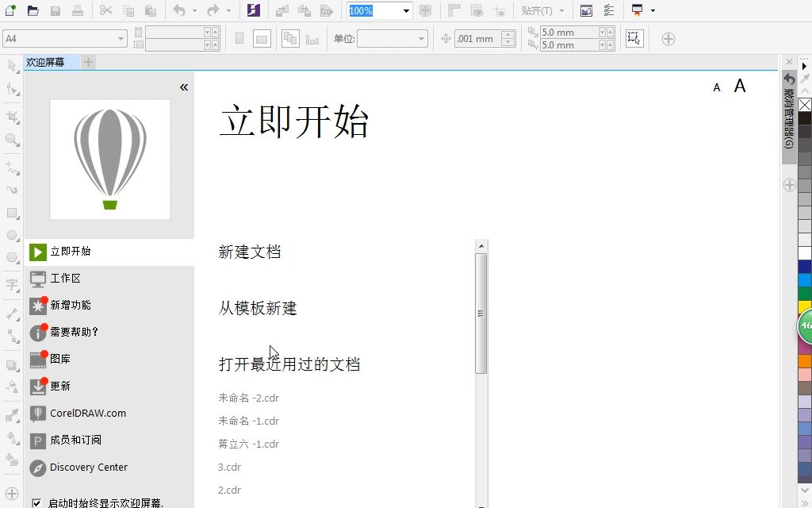The image size is (812, 508).
Task: Open the recent file 蒋立六 -1.cdr
Action: coord(250,444)
